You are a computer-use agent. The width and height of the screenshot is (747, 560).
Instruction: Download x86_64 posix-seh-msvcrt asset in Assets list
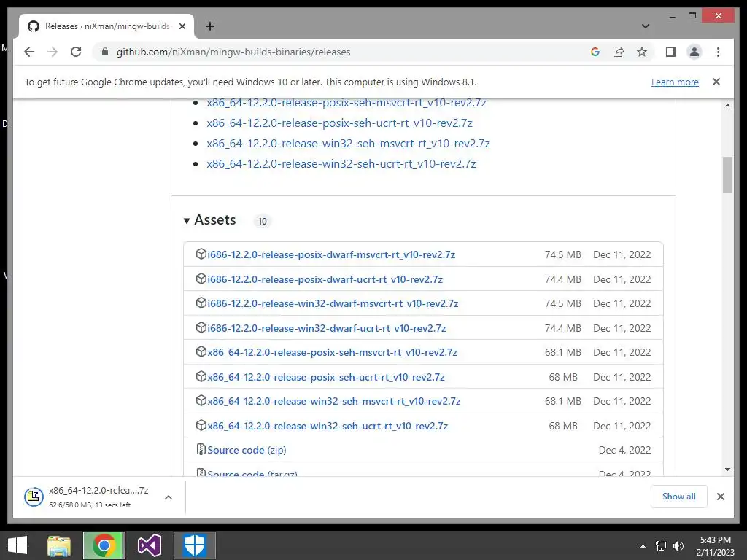coord(332,352)
